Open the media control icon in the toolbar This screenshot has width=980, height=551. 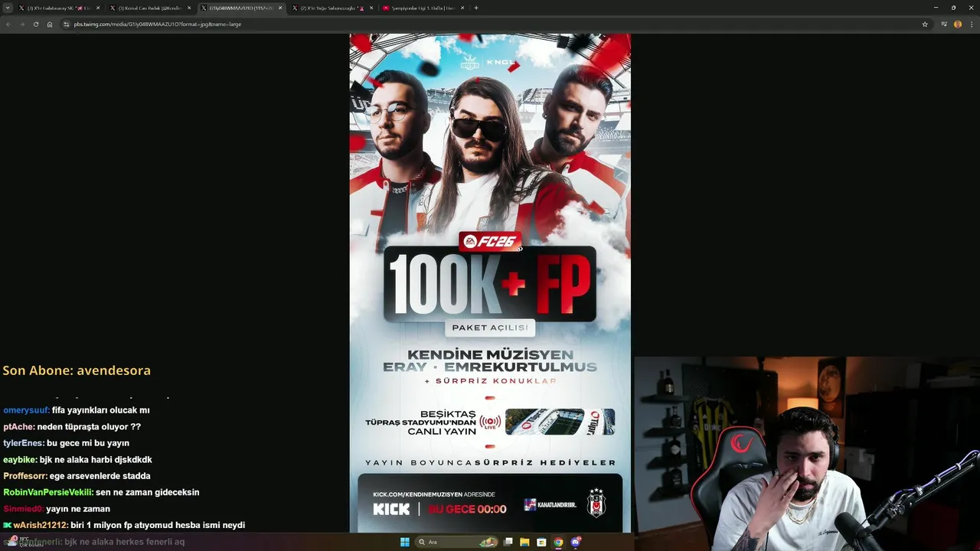pos(944,24)
